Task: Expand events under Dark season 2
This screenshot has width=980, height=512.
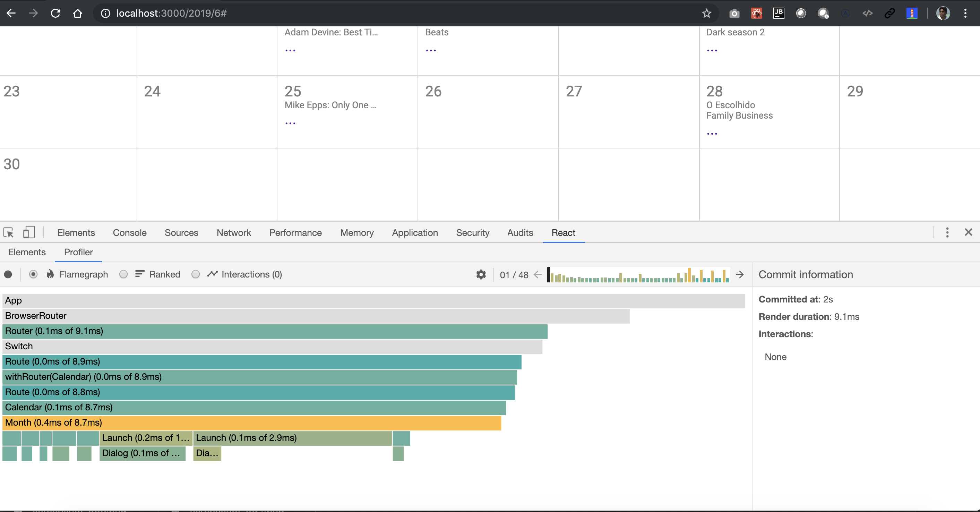Action: [712, 50]
